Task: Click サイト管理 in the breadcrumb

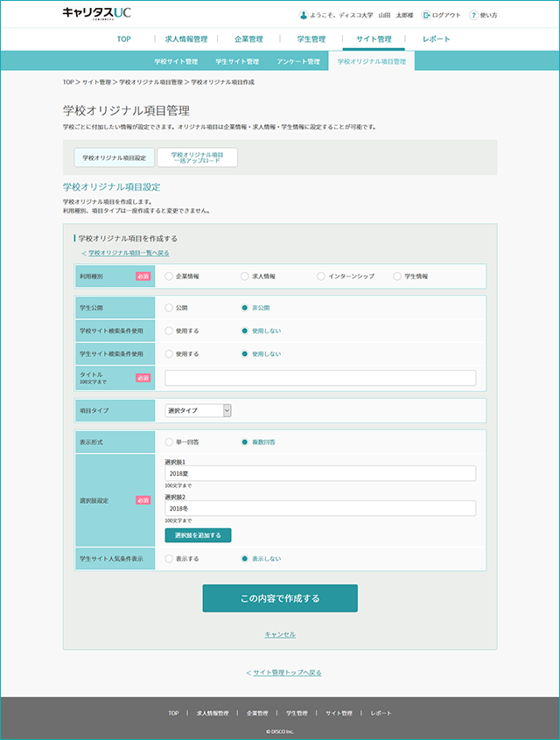Action: pos(96,82)
